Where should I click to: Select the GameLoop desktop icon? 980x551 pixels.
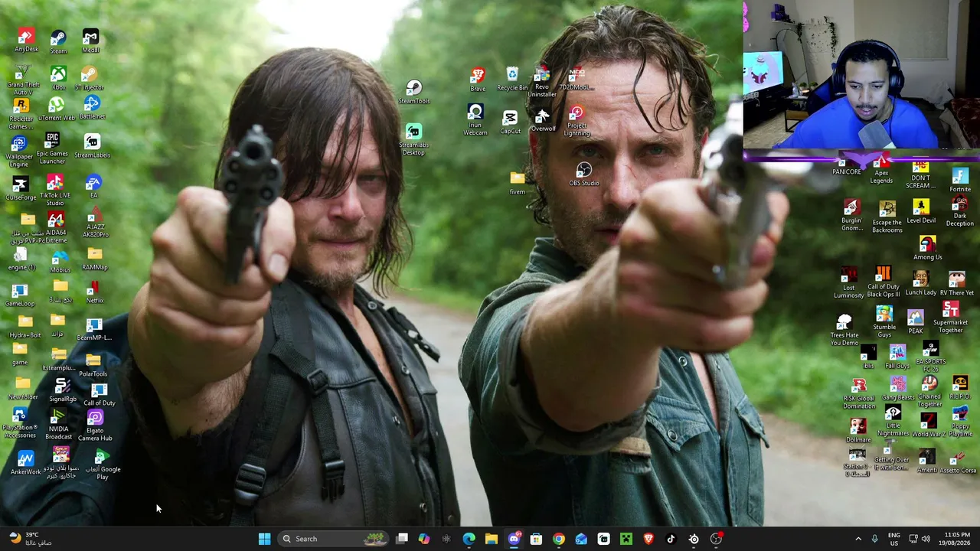(20, 295)
